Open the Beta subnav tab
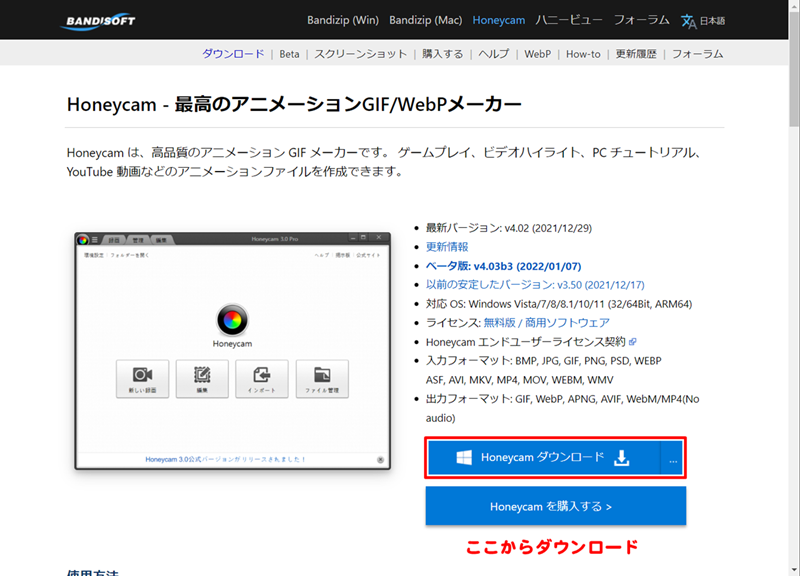The width and height of the screenshot is (800, 576). tap(289, 54)
